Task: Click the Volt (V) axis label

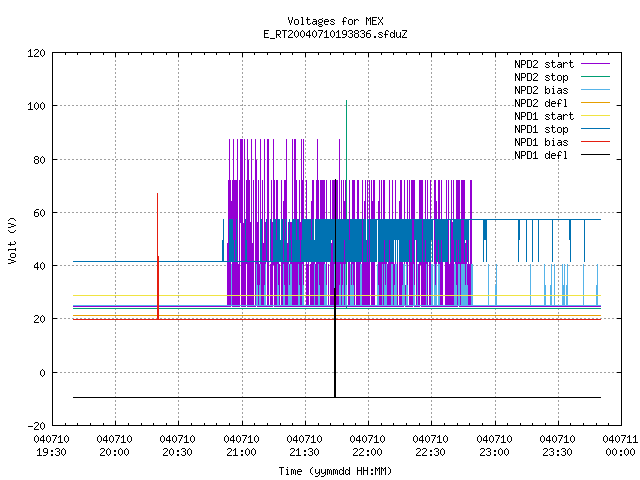Action: point(12,240)
